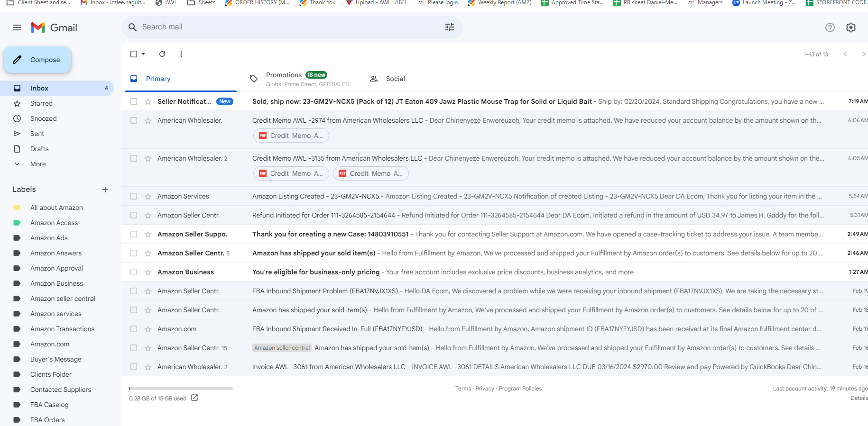Star the Seller Notification email
This screenshot has height=426, width=868.
coord(148,101)
